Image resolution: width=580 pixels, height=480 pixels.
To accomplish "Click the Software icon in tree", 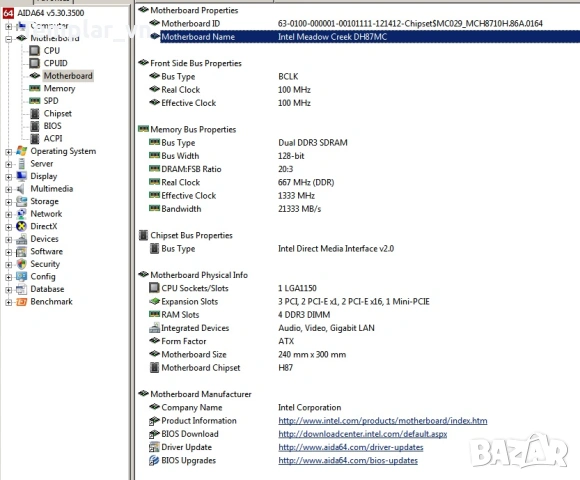I will pyautogui.click(x=21, y=251).
